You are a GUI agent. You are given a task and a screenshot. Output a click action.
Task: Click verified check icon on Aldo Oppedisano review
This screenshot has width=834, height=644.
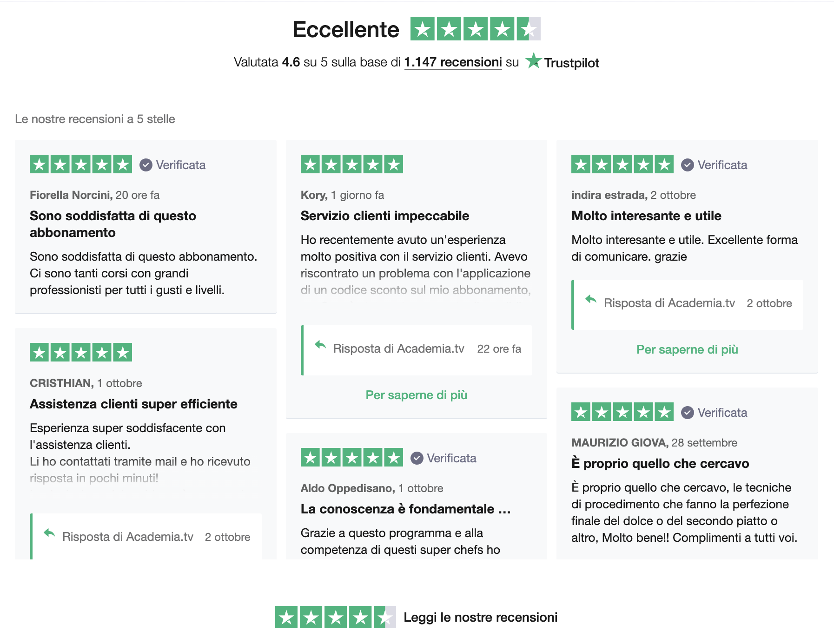(x=417, y=458)
